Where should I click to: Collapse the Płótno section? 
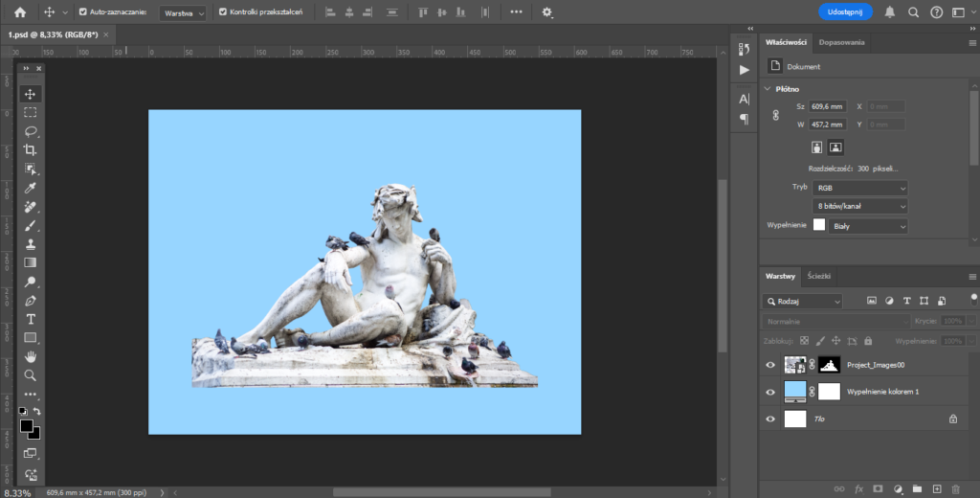[768, 89]
